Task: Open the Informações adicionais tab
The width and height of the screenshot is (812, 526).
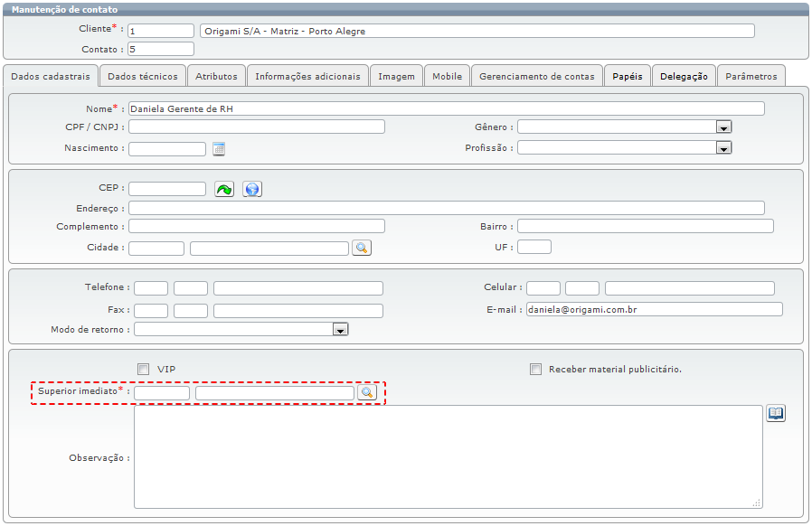Action: 307,77
